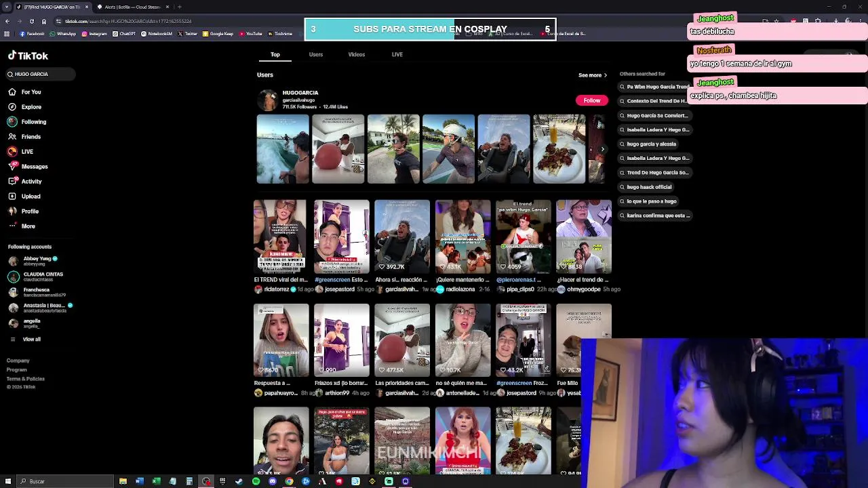The width and height of the screenshot is (868, 488).
Task: Click the TikTok search box
Action: click(41, 74)
